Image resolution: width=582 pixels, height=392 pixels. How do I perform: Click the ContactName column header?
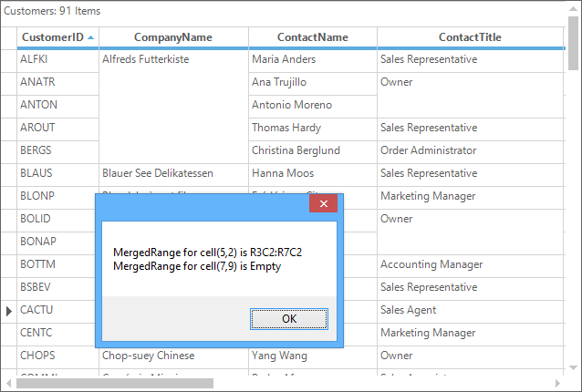pos(312,37)
